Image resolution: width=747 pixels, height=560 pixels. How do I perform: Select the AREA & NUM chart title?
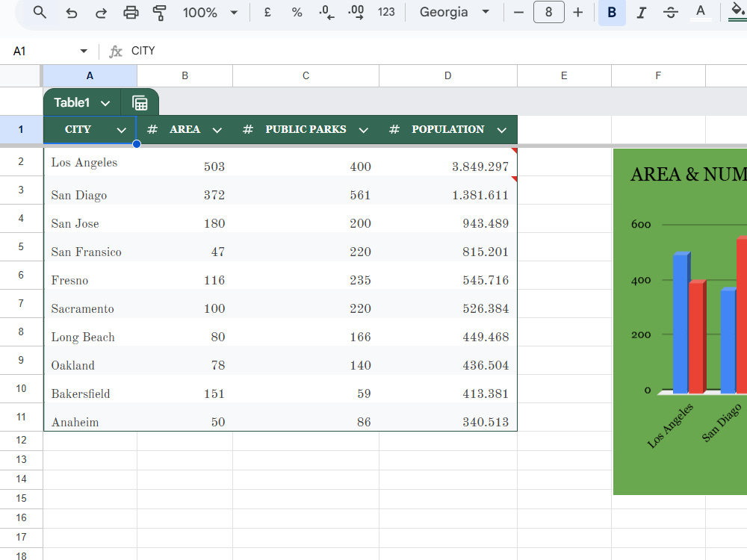point(689,174)
